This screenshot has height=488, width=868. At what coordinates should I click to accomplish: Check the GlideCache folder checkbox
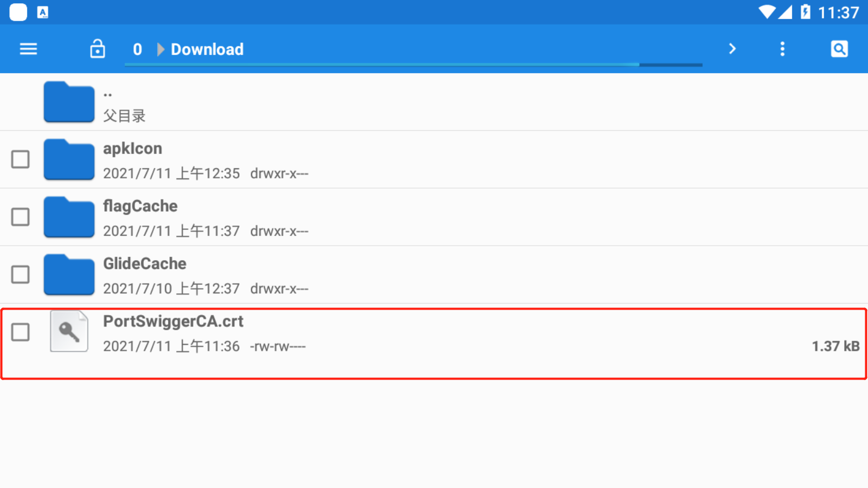tap(21, 274)
